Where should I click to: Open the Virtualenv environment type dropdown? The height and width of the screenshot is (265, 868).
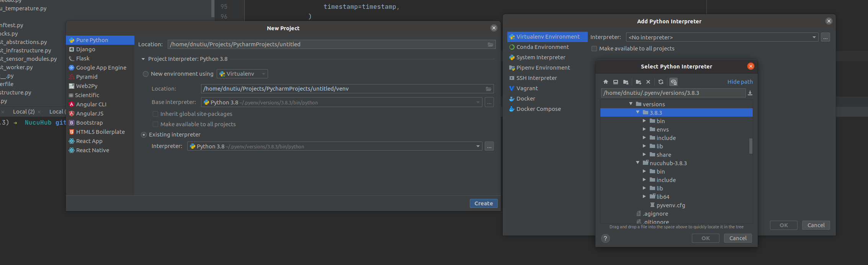pos(242,74)
